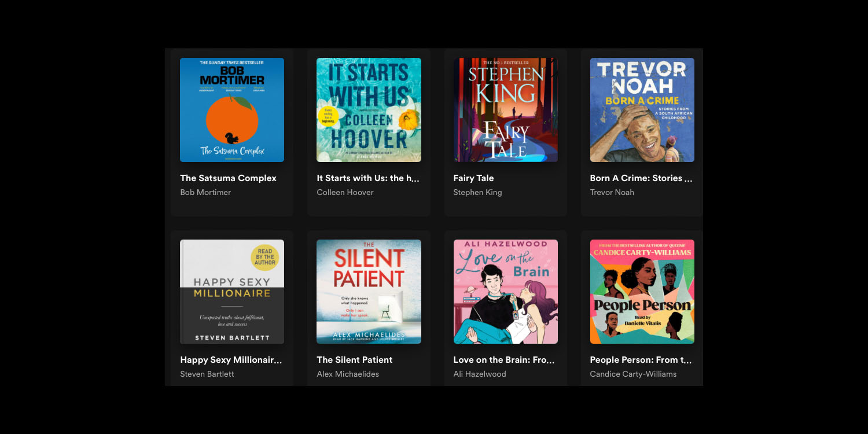The image size is (868, 434).
Task: Click the "Love on the Brain" title text
Action: (504, 360)
